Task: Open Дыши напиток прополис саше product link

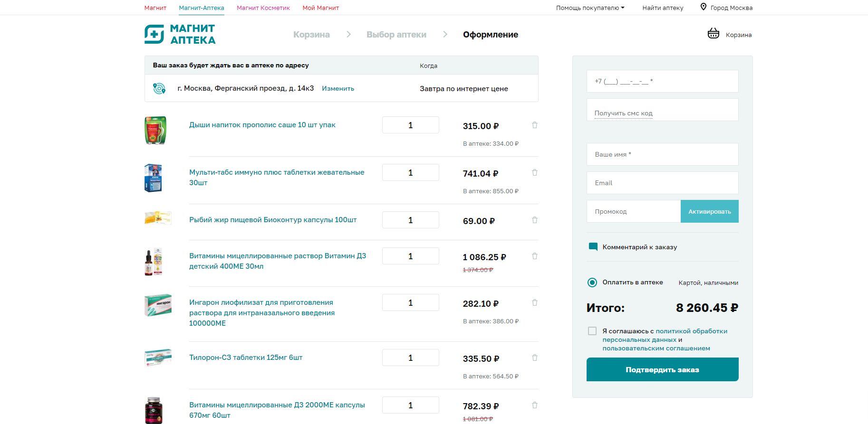Action: pyautogui.click(x=262, y=125)
